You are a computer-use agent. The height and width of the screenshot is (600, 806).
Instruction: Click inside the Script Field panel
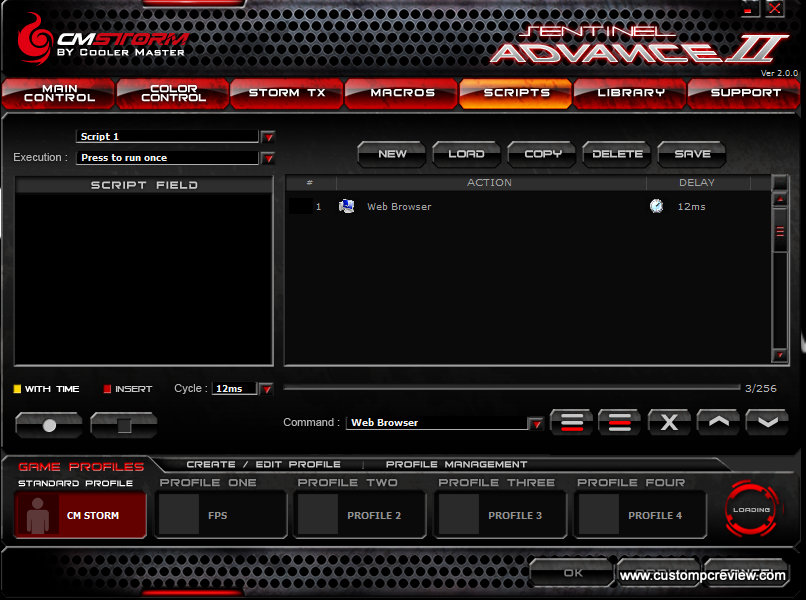click(144, 279)
